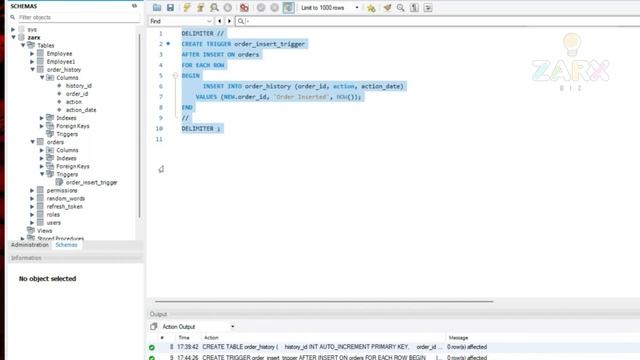Click the schema tree vertical scrollbar

[x=139, y=127]
